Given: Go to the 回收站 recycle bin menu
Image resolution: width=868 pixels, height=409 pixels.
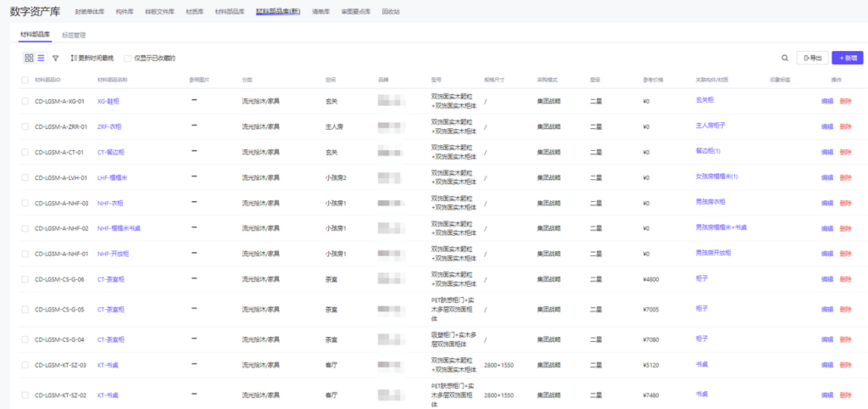Looking at the screenshot, I should point(391,12).
